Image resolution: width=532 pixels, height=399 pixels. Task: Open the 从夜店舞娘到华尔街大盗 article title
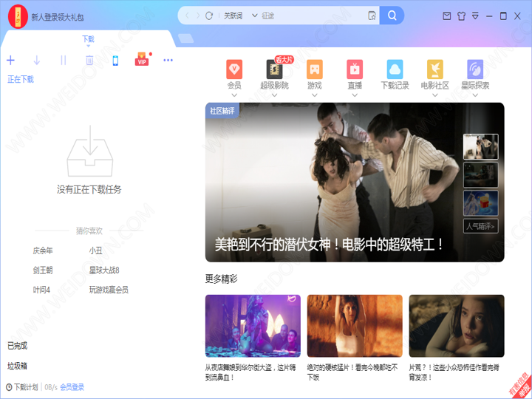(250, 372)
